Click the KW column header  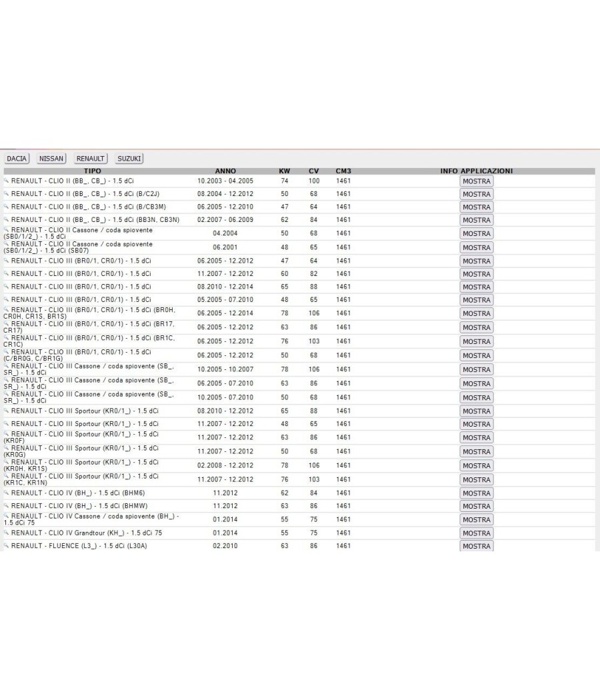285,171
